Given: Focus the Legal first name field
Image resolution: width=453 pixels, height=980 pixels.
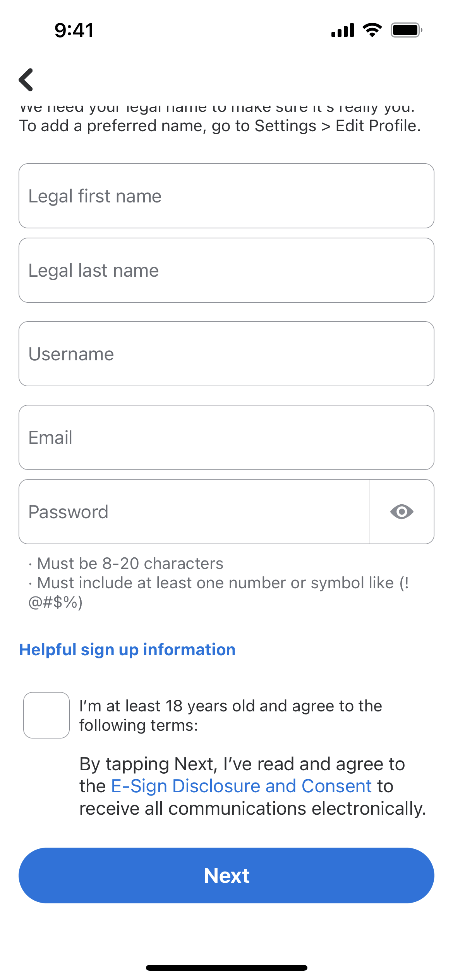Looking at the screenshot, I should (226, 196).
